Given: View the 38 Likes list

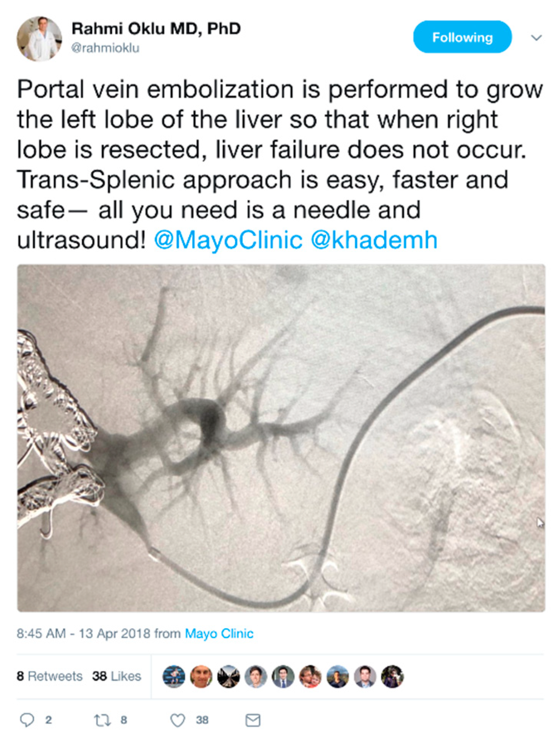Looking at the screenshot, I should [x=117, y=676].
